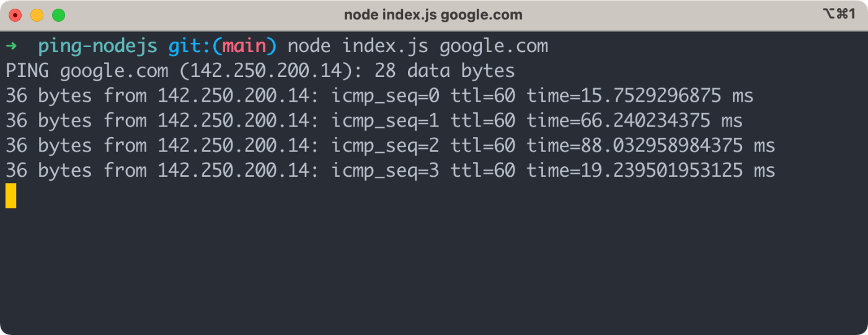Click the ⌥⌘1 shortcut indicator in title bar
This screenshot has width=868, height=335.
tap(838, 15)
